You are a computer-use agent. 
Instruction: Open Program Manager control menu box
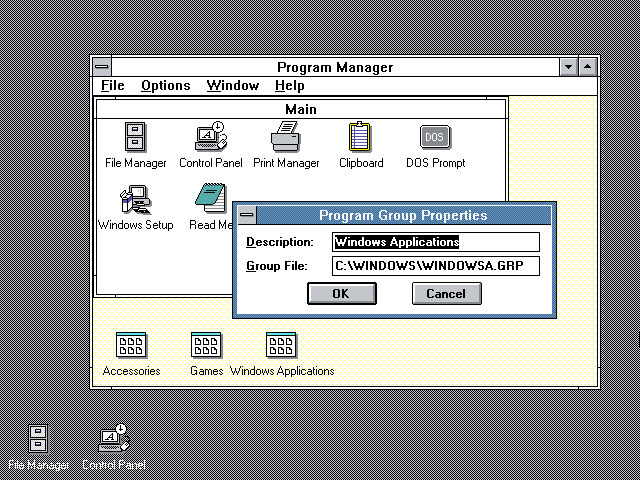(102, 67)
